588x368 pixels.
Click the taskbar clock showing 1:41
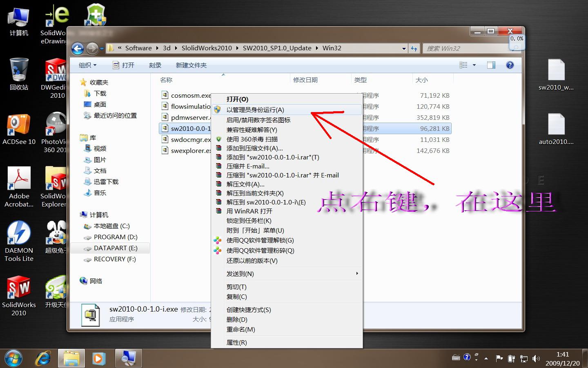tap(563, 359)
